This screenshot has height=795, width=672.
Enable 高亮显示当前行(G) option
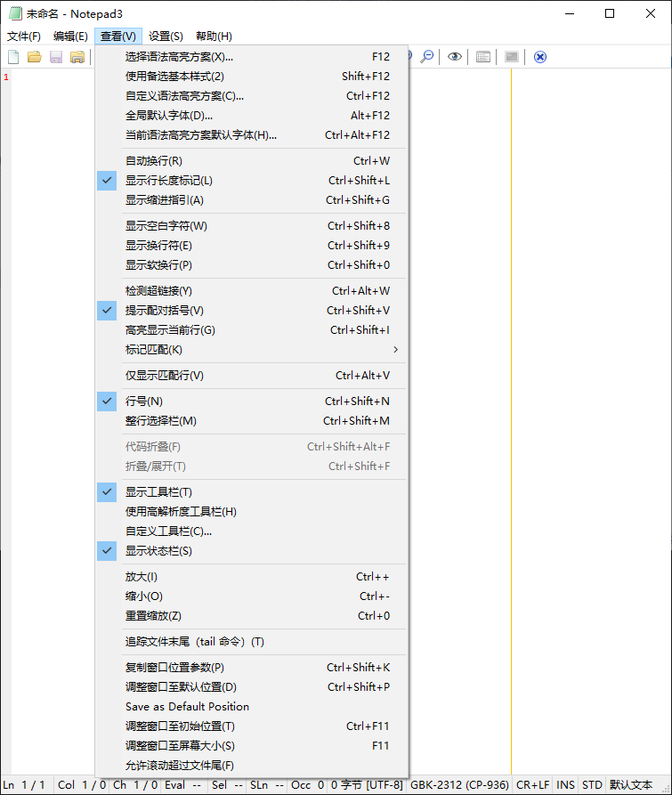coord(251,330)
